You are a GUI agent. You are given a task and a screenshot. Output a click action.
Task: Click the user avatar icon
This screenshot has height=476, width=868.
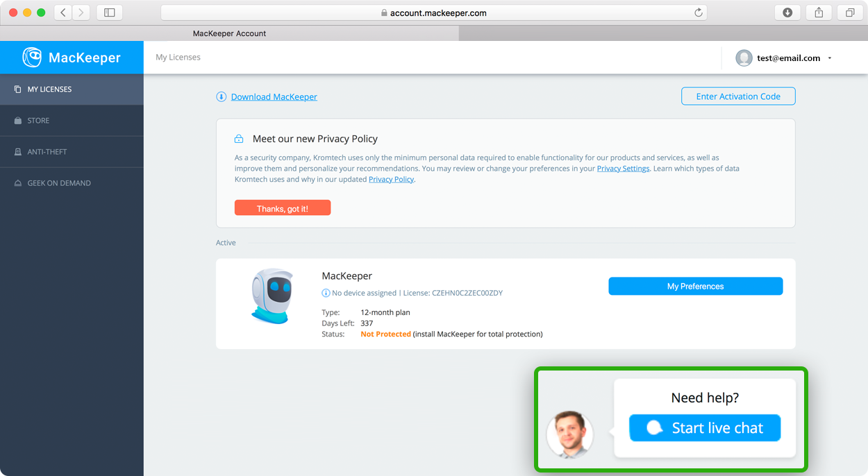click(744, 58)
